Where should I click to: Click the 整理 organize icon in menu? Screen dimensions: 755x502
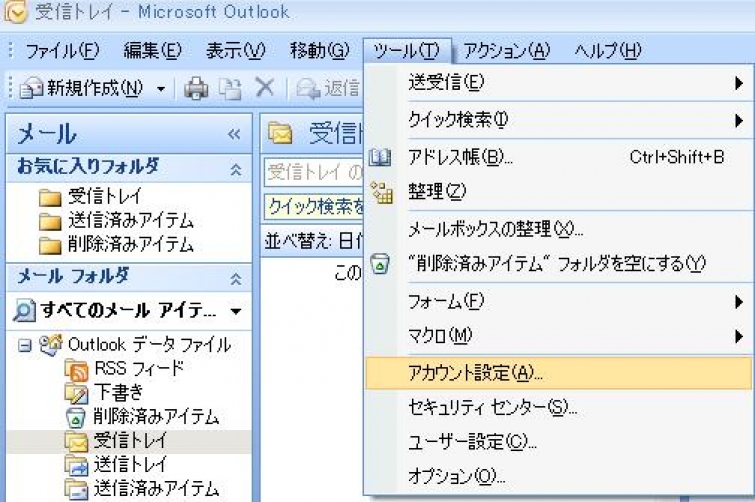[x=382, y=192]
